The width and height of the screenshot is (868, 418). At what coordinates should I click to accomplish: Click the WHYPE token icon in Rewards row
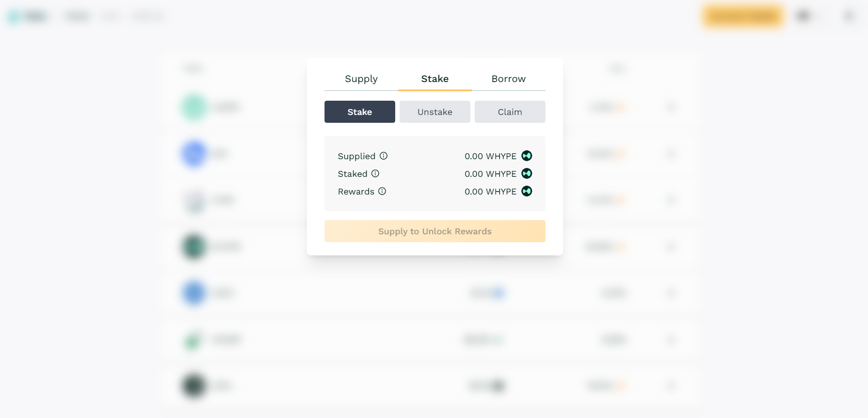[x=527, y=191]
